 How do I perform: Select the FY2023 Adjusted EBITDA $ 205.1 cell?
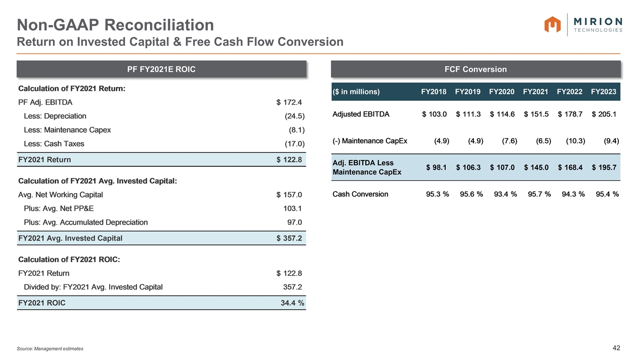tap(604, 114)
